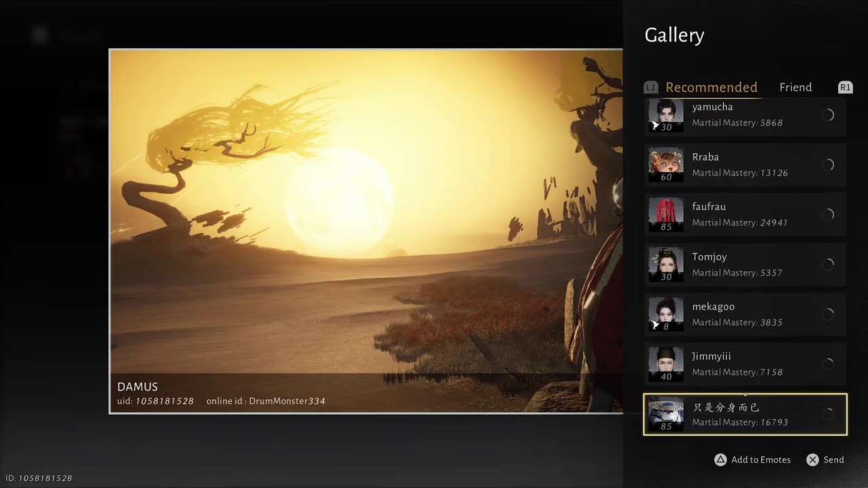Click the Rraba player name
This screenshot has width=868, height=488.
[x=705, y=157]
